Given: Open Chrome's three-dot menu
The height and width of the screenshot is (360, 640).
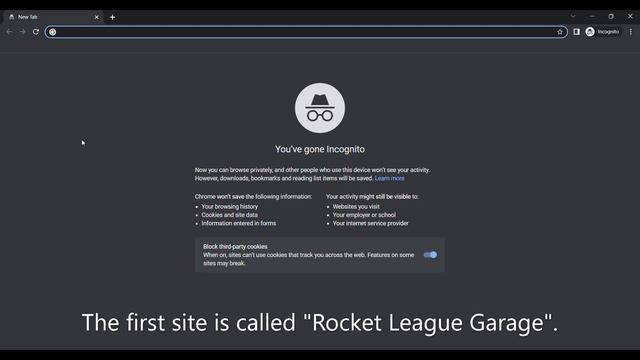Looking at the screenshot, I should tap(631, 32).
